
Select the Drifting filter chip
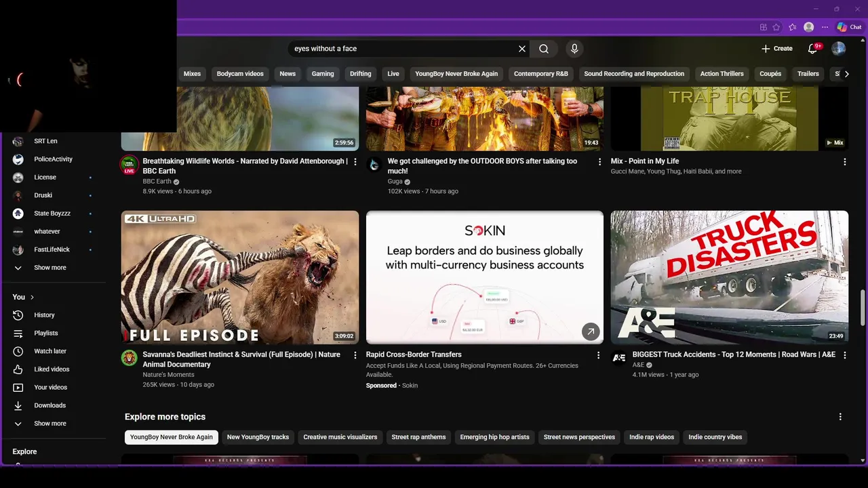(x=361, y=74)
